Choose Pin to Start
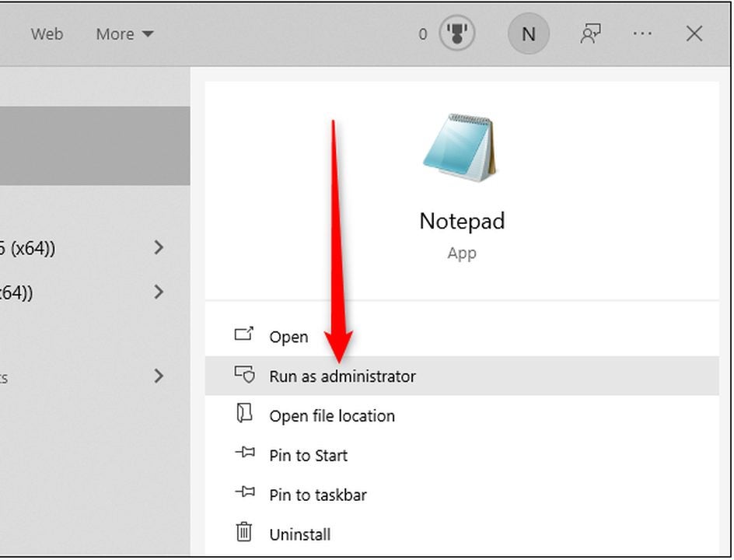This screenshot has height=560, width=734. [x=462, y=455]
